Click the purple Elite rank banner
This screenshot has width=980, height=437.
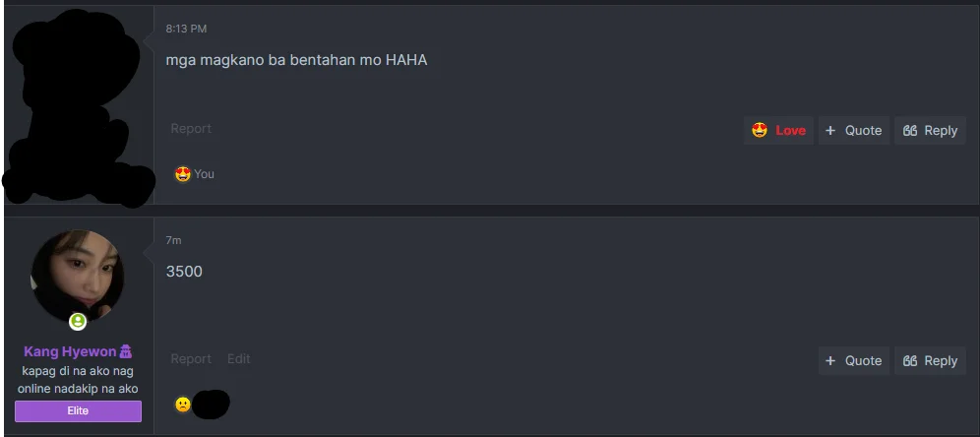tap(78, 410)
